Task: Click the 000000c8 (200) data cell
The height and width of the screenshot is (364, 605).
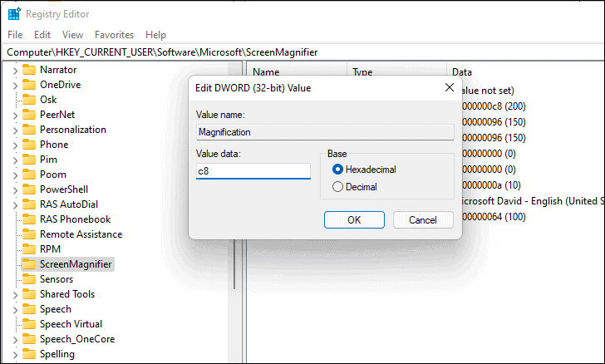Action: pyautogui.click(x=494, y=106)
